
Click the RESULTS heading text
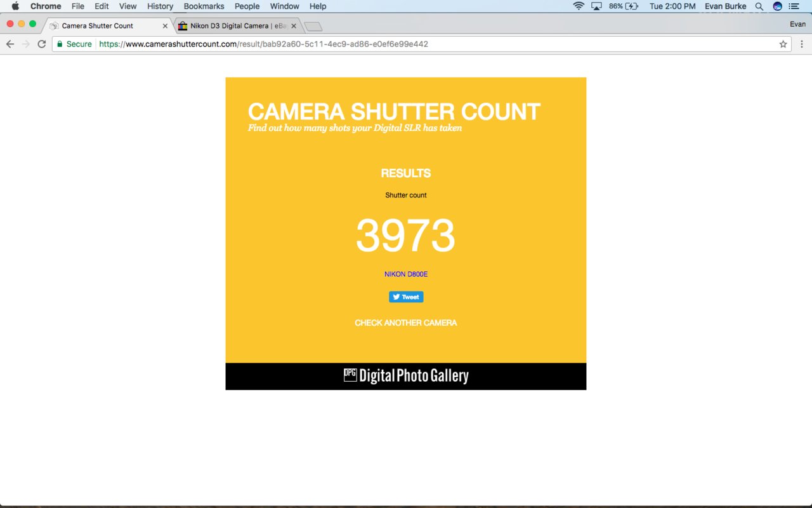tap(406, 173)
